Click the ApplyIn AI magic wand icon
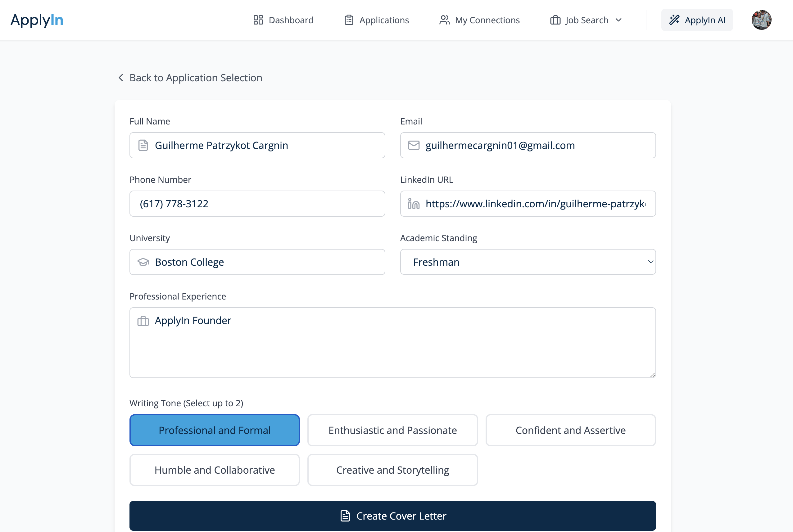Screen dimensions: 793x532 (674, 20)
